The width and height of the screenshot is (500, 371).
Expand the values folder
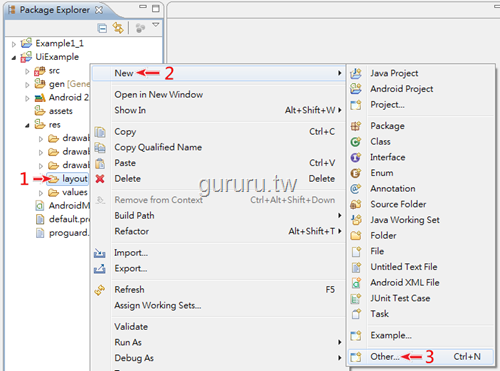click(41, 193)
